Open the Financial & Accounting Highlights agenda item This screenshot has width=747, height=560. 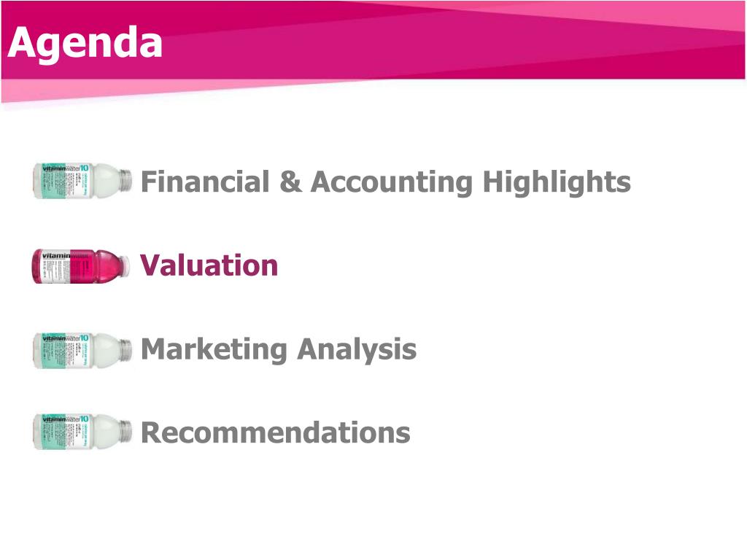(x=385, y=182)
